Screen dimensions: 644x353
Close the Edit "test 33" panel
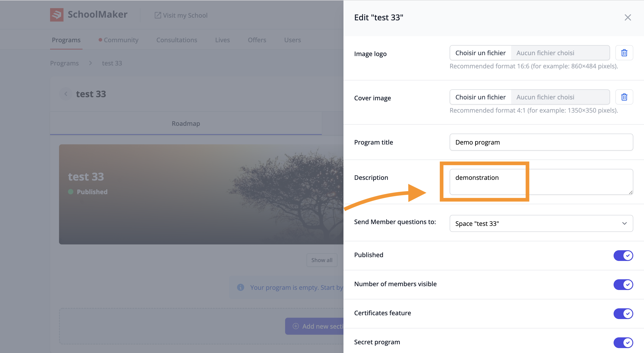point(627,17)
